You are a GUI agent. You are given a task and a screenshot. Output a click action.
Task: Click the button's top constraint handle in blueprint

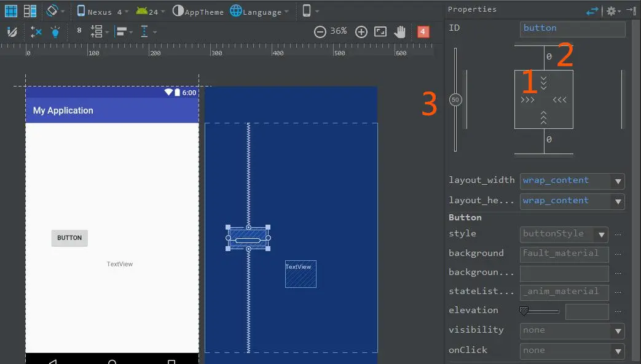(248, 227)
